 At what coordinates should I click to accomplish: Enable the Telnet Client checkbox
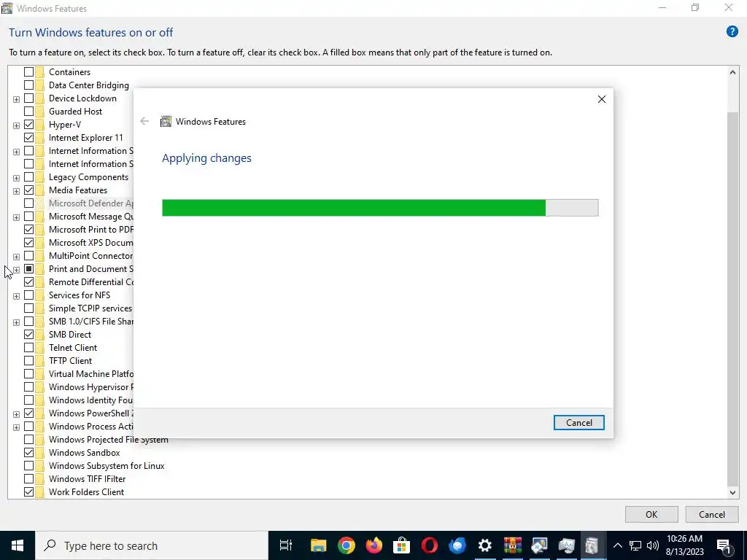28,348
